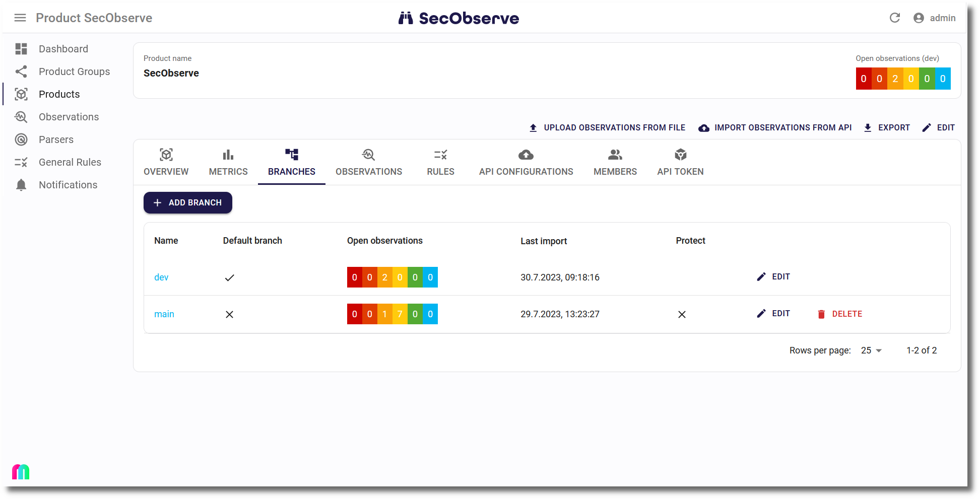This screenshot has height=499, width=980.
Task: Delete the main branch
Action: 839,314
